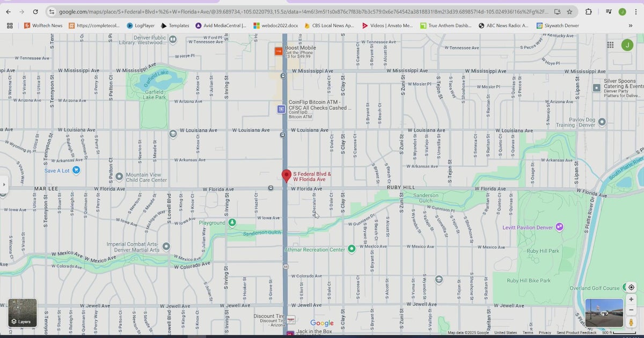This screenshot has height=338, width=644.
Task: Focus the Chrome address bar URL
Action: point(303,12)
